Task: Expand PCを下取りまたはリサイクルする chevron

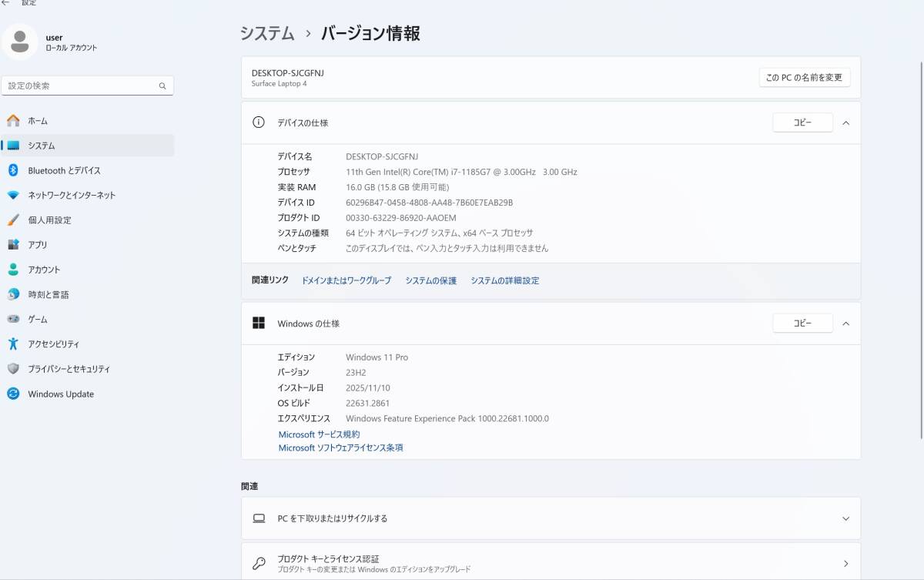Action: (845, 518)
